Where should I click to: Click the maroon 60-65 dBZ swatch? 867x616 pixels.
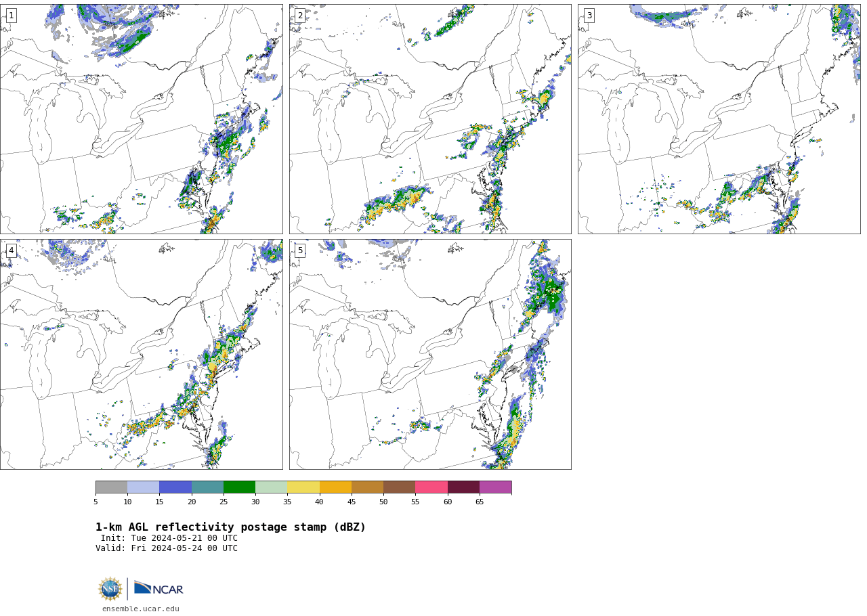click(x=463, y=487)
